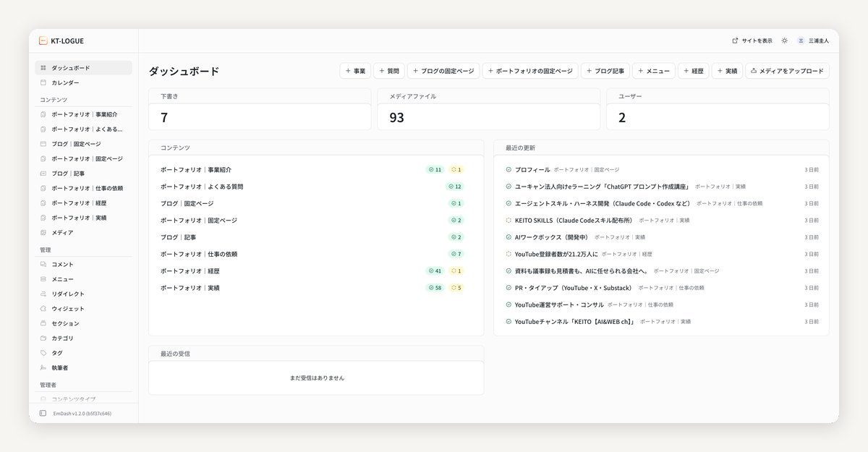This screenshot has width=868, height=452.
Task: Click the external-link icon beside サイトを表示
Action: (x=736, y=41)
